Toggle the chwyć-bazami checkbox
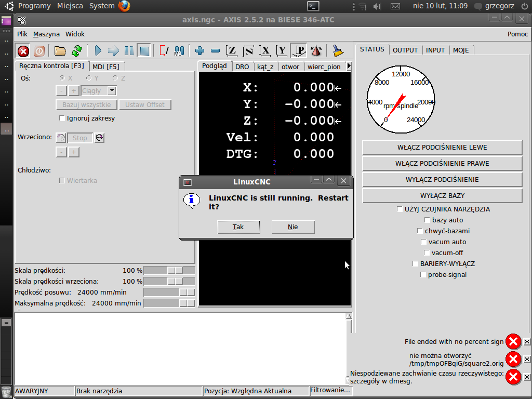This screenshot has width=532, height=399. pyautogui.click(x=420, y=231)
